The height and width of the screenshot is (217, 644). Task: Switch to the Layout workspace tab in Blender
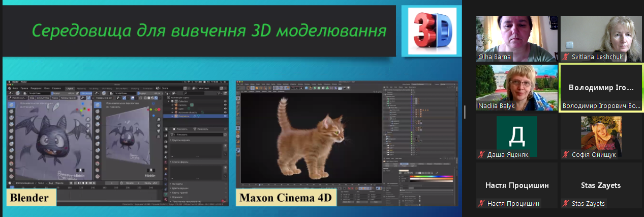(70, 88)
